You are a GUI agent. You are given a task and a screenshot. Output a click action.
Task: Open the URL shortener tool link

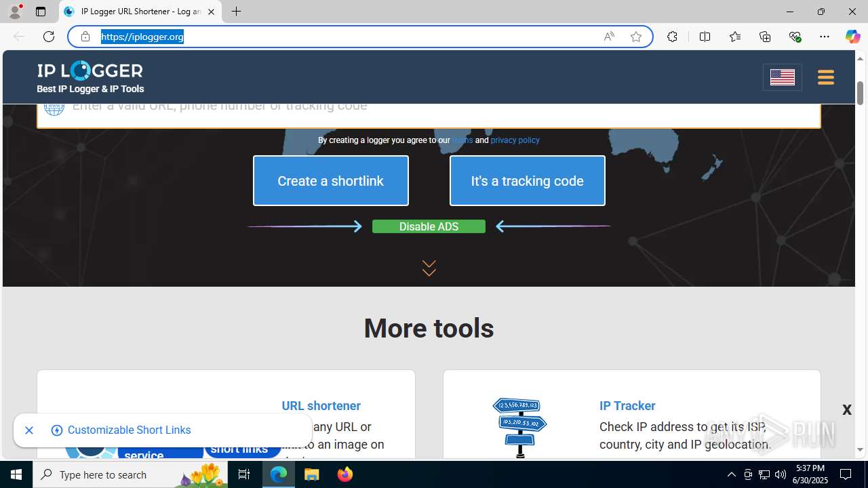click(321, 406)
